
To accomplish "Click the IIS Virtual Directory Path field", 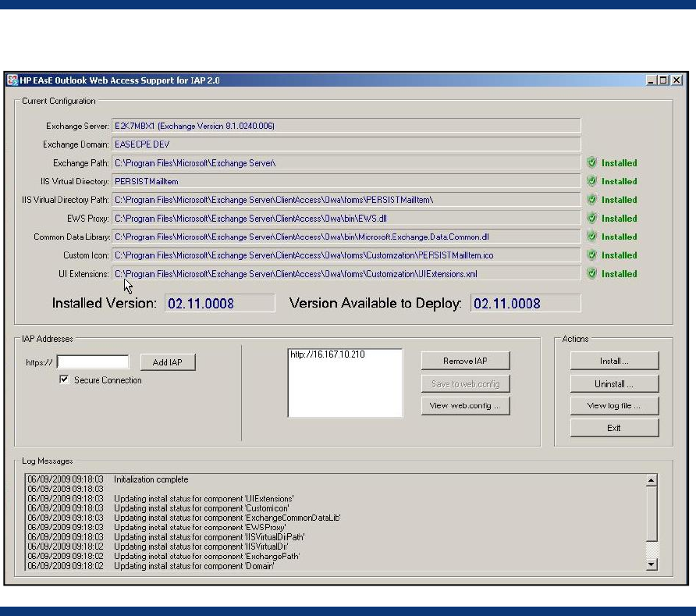I will point(346,200).
